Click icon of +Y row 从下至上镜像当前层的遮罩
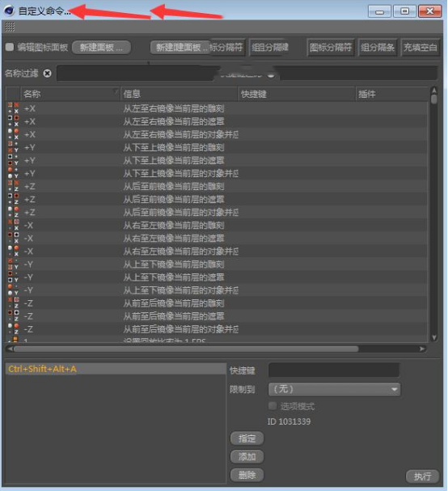 [x=13, y=160]
